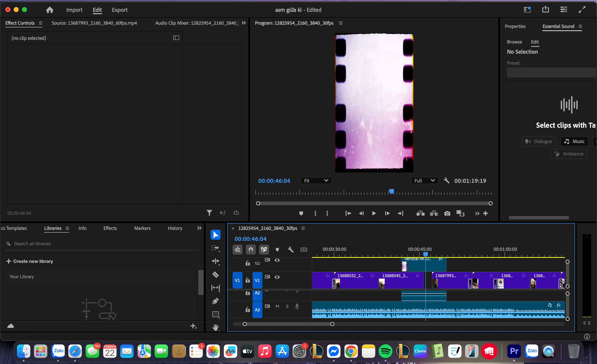Tag clip as Music
The height and width of the screenshot is (364, 597).
pos(574,141)
